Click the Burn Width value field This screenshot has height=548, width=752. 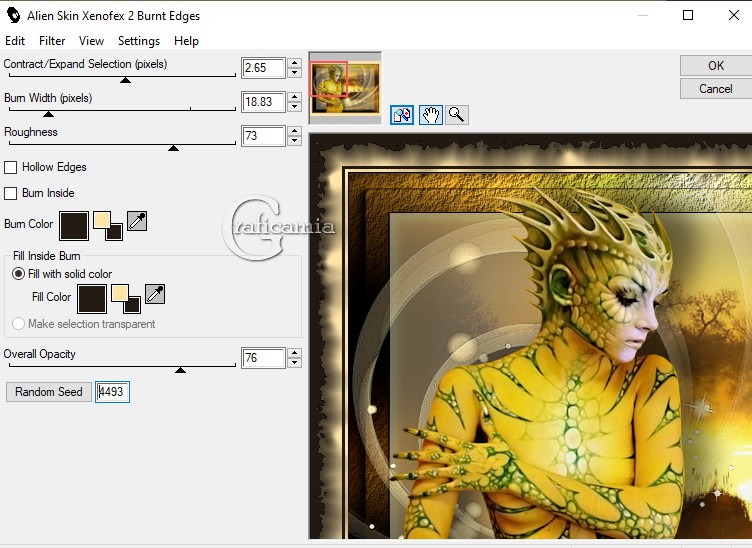(263, 102)
